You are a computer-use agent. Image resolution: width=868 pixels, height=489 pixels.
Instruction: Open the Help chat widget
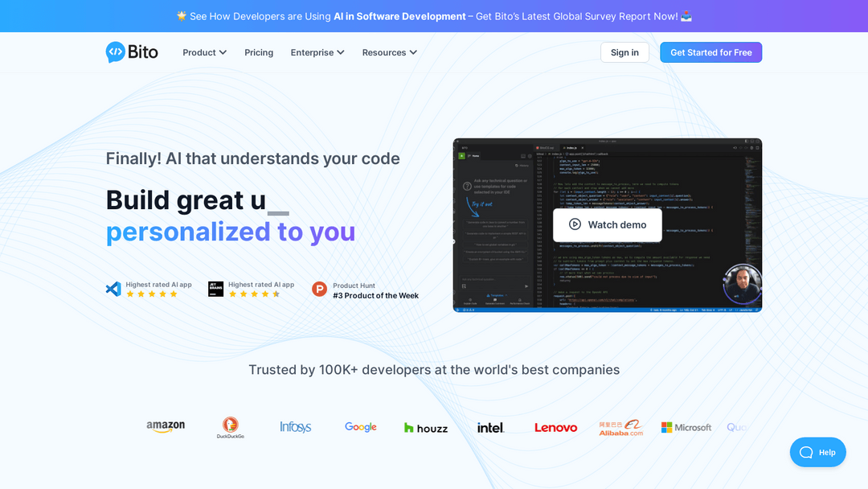(x=817, y=452)
